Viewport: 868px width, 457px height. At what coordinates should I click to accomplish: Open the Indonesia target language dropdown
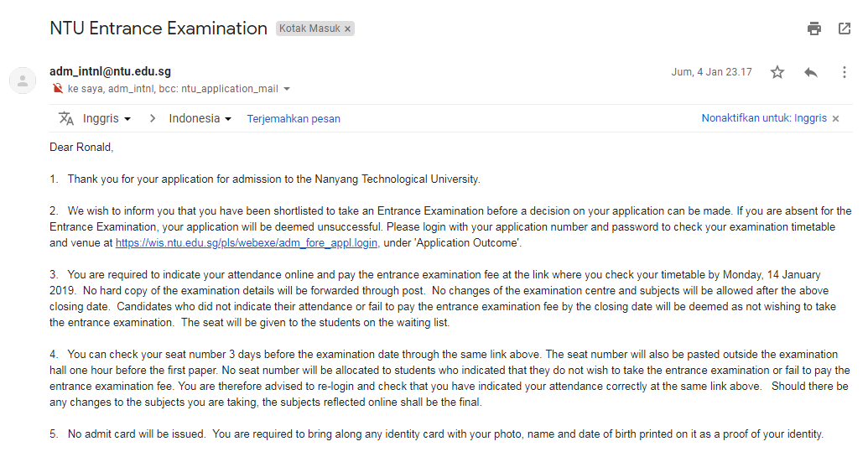(200, 118)
